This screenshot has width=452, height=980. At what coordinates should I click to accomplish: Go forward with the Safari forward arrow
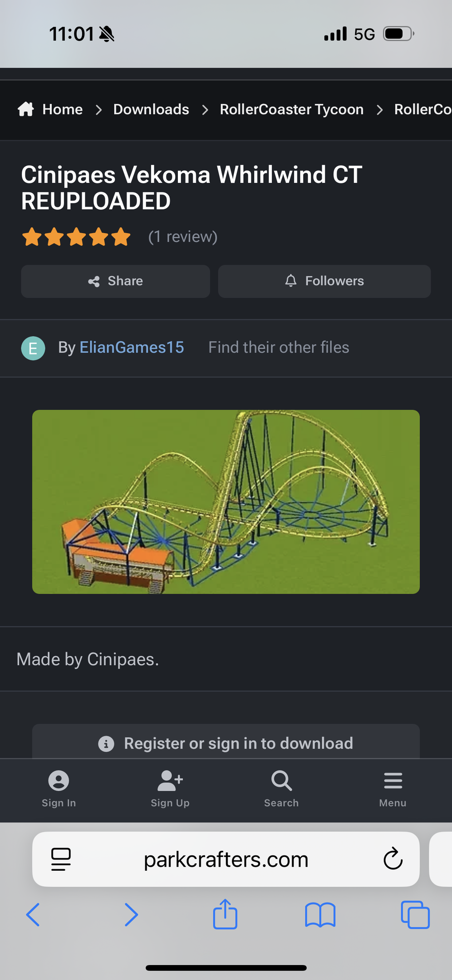tap(131, 914)
